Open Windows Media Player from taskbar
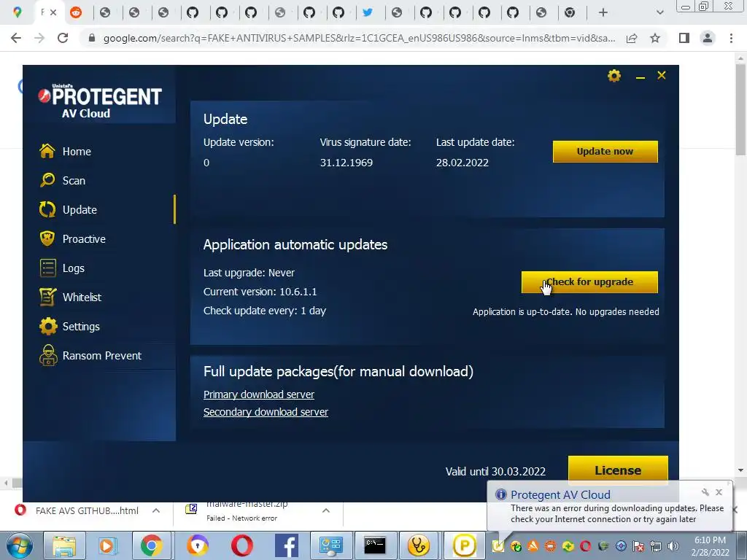The image size is (747, 560). (x=107, y=545)
